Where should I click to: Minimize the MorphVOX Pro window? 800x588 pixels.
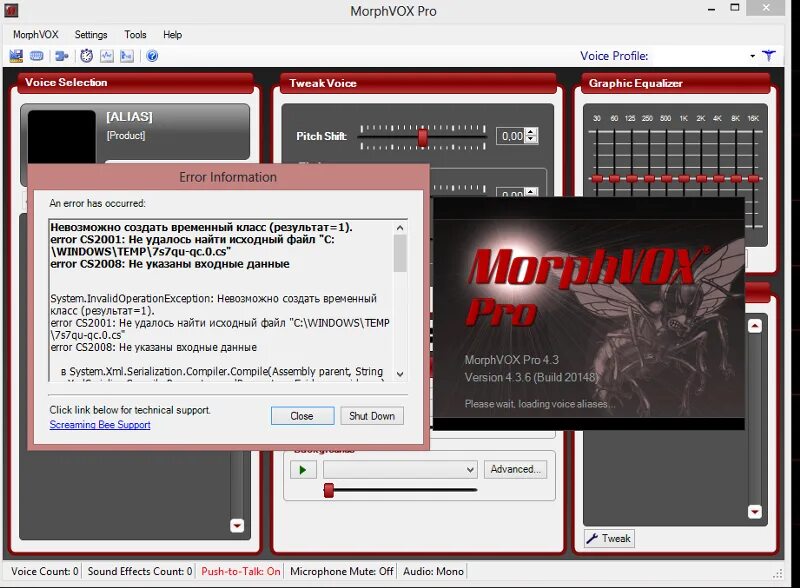coord(712,9)
